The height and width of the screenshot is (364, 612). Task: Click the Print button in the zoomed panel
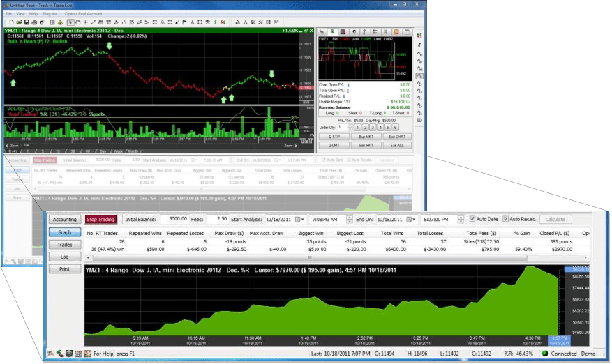pyautogui.click(x=65, y=268)
